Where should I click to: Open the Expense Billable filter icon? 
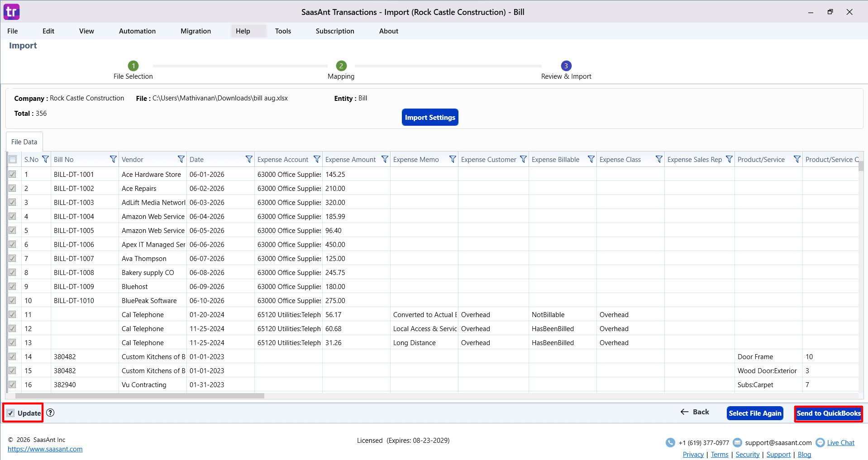pos(591,159)
